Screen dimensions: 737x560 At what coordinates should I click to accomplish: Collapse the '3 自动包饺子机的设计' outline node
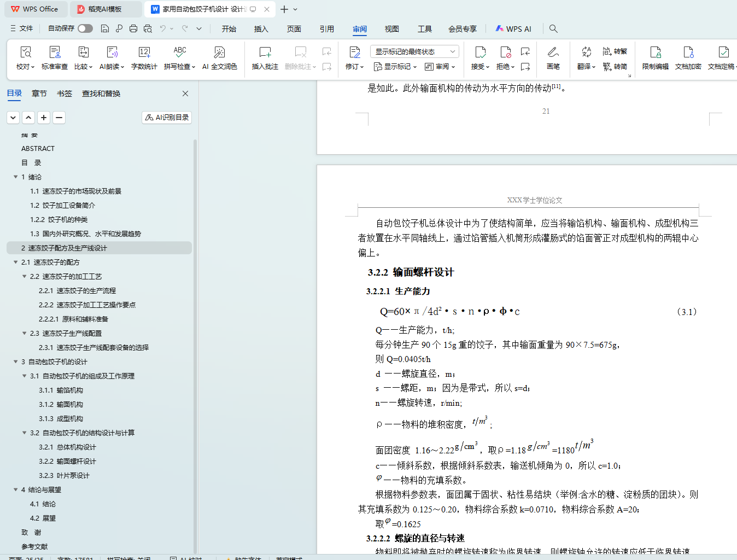click(16, 361)
